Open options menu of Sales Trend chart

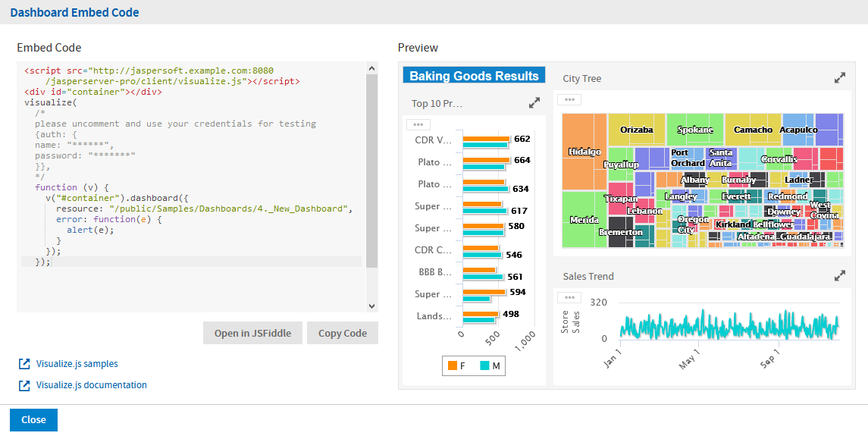pyautogui.click(x=569, y=297)
